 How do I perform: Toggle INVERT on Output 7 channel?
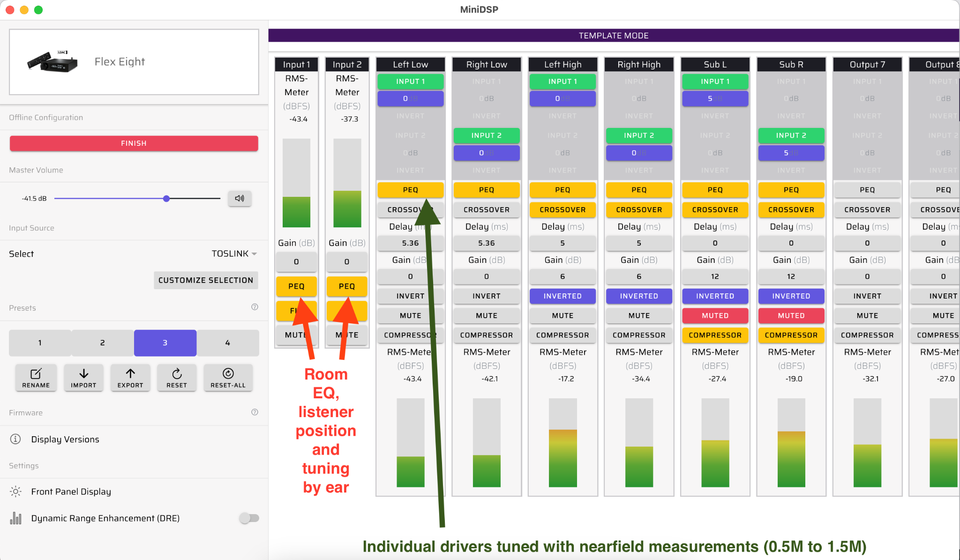(x=867, y=296)
